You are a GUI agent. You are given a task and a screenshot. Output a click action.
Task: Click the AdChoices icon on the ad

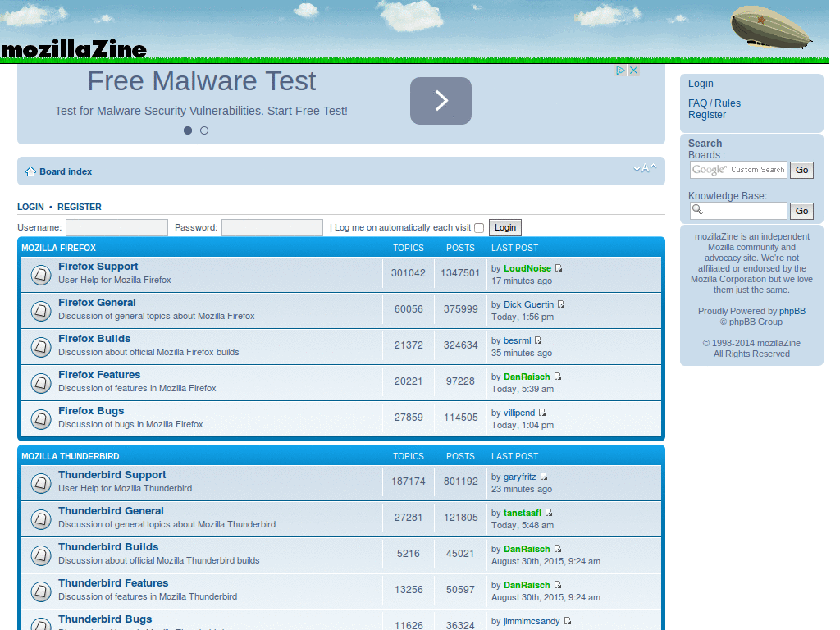[x=620, y=71]
